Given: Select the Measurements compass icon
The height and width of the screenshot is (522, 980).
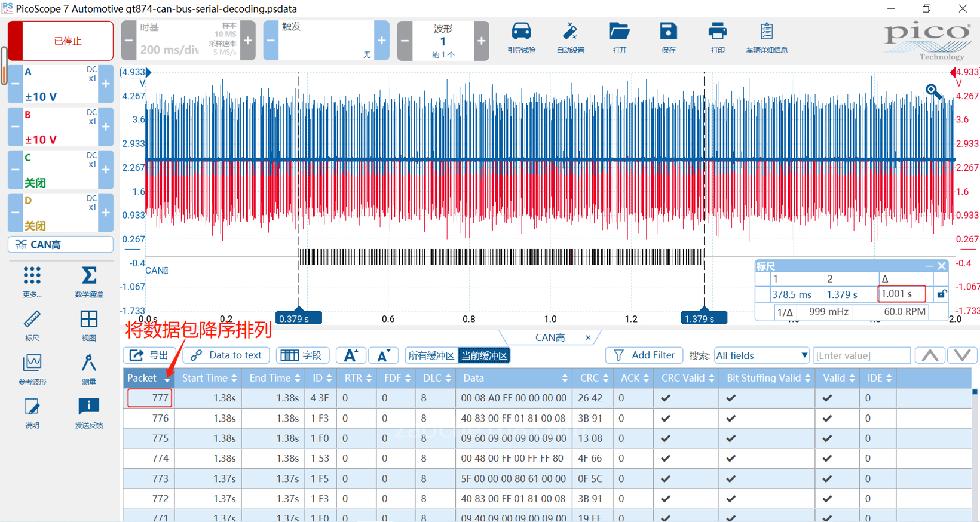Looking at the screenshot, I should 88,366.
